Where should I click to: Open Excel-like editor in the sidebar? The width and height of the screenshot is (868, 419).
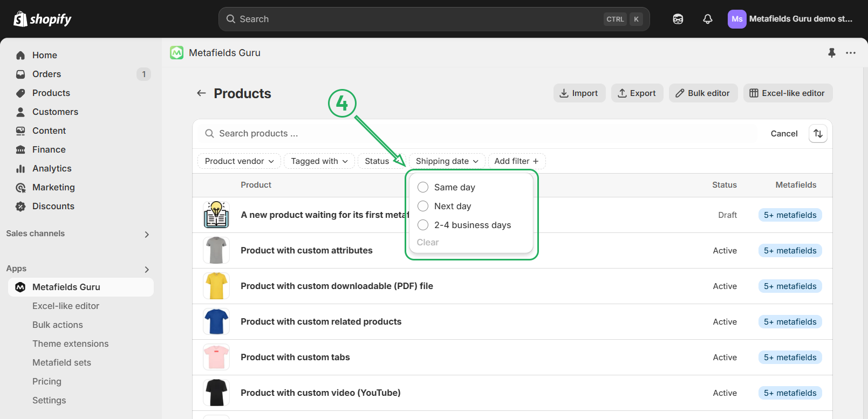pos(66,306)
